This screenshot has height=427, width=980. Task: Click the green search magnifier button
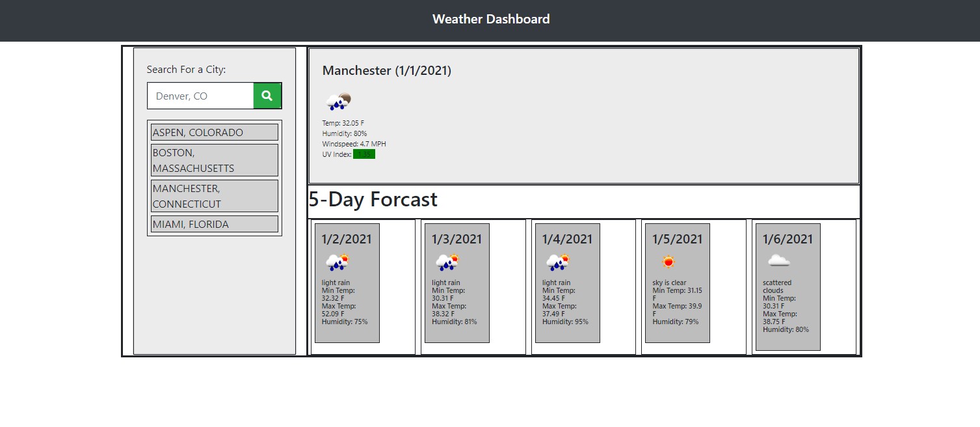[x=267, y=96]
